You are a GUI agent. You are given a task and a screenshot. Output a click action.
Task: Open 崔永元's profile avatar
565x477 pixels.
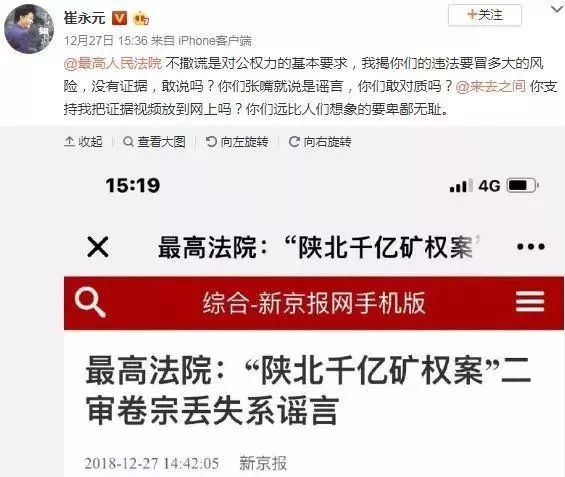(28, 28)
